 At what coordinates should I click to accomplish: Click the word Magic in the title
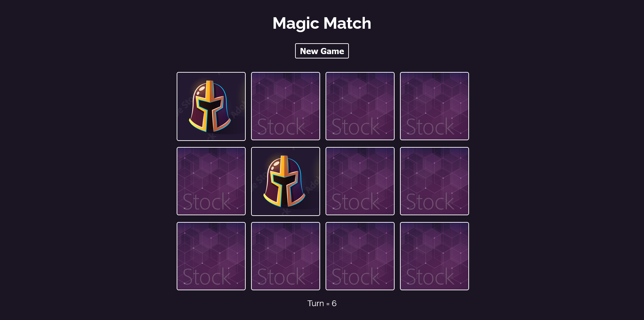click(x=296, y=24)
